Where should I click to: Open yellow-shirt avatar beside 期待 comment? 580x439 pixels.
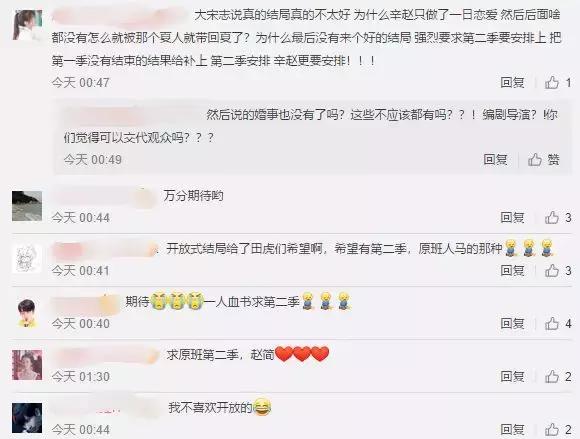(x=27, y=312)
